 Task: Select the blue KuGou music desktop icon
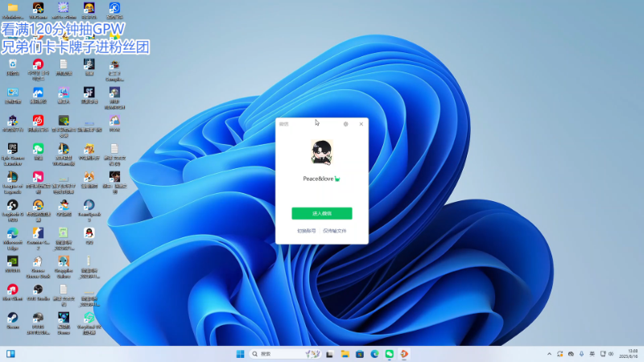tap(114, 10)
